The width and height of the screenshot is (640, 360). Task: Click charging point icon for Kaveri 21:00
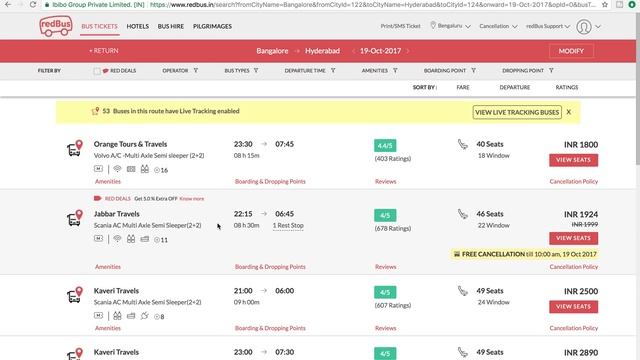(144, 316)
